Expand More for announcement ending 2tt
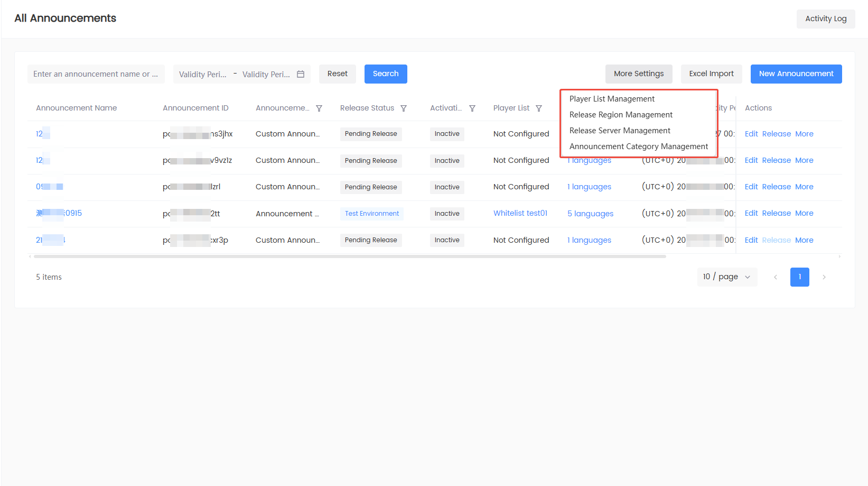This screenshot has height=486, width=868. pos(804,214)
